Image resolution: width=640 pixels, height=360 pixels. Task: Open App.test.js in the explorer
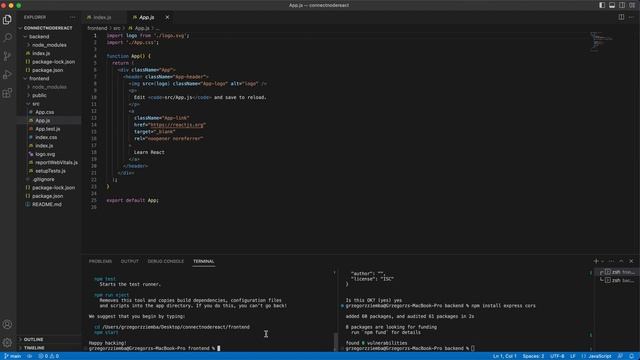[48, 129]
